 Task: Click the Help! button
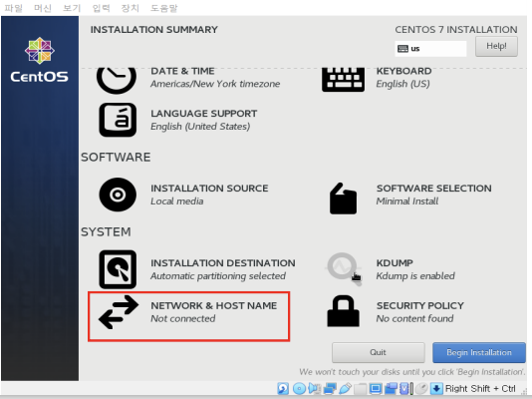tap(496, 46)
